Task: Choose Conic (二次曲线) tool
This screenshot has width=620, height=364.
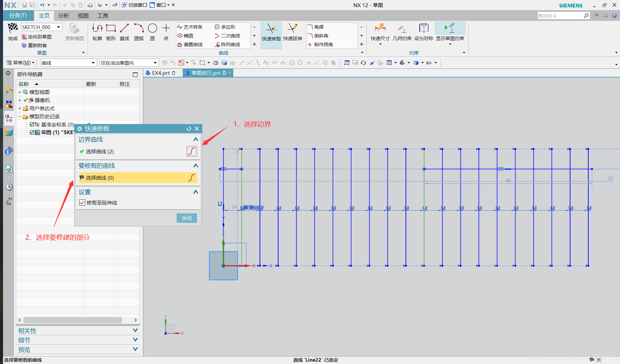Action: click(x=228, y=36)
